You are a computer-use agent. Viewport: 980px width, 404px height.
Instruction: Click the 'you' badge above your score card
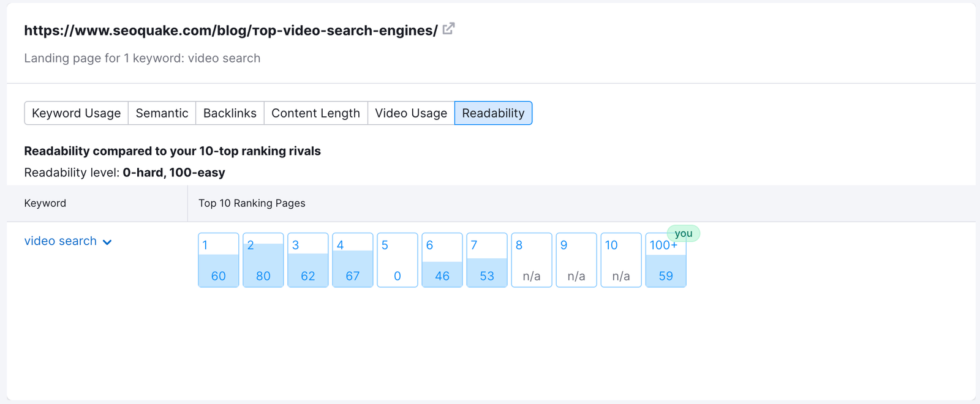[684, 233]
